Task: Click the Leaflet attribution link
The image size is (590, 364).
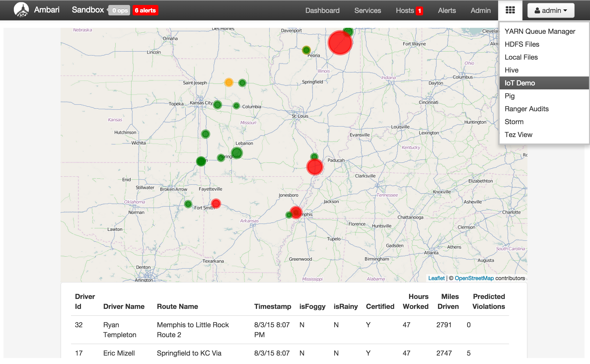Action: (x=436, y=278)
